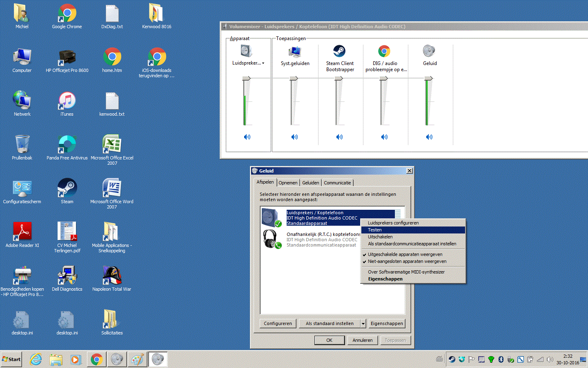Click the Steam Client Bootstrapper slider handle
The height and width of the screenshot is (368, 588).
point(339,78)
